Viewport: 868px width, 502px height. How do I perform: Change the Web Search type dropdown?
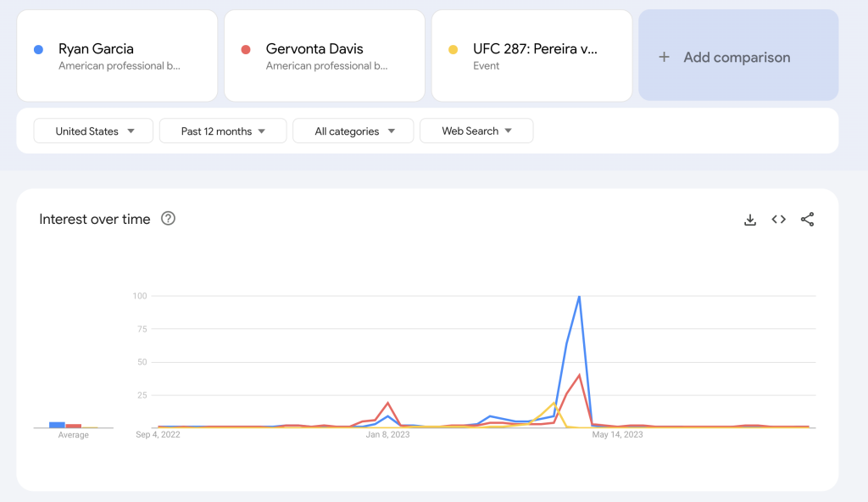(476, 131)
